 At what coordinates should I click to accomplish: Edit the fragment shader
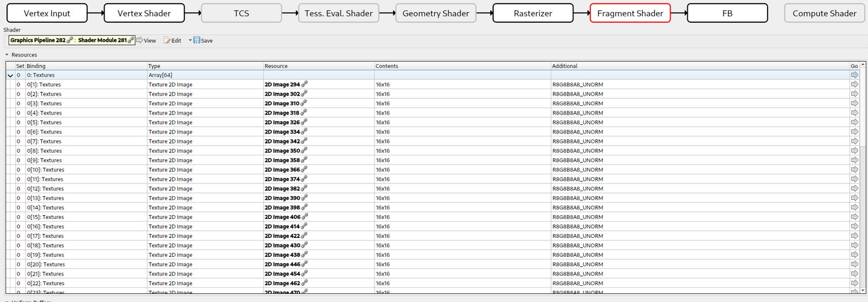point(173,40)
